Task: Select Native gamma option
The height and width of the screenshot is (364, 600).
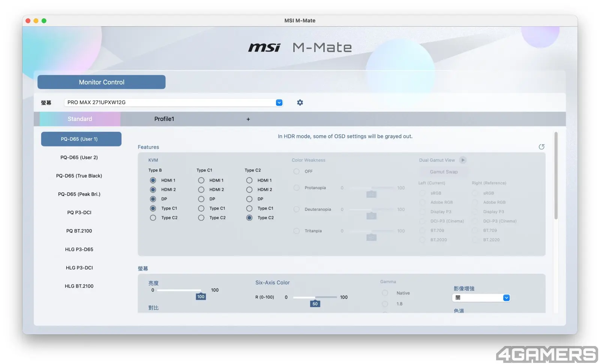Action: (385, 293)
